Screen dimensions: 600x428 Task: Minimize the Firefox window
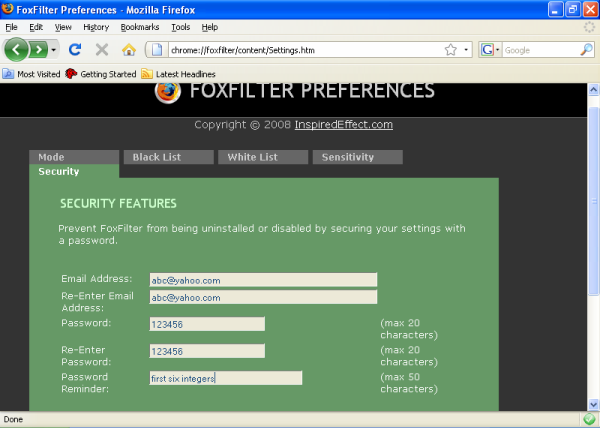point(555,9)
